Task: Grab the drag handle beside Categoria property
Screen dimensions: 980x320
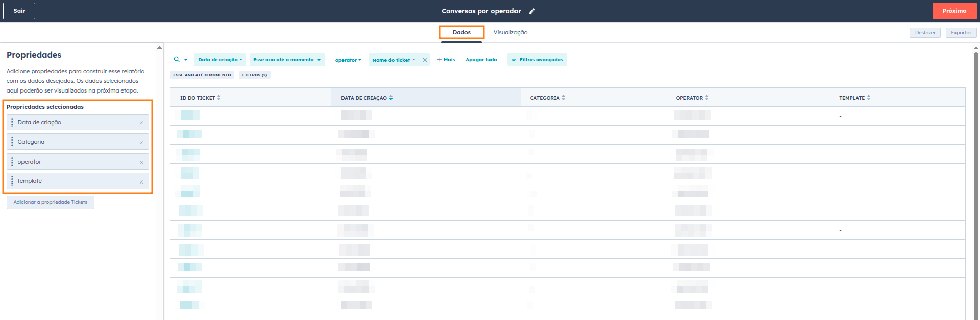Action: tap(12, 142)
